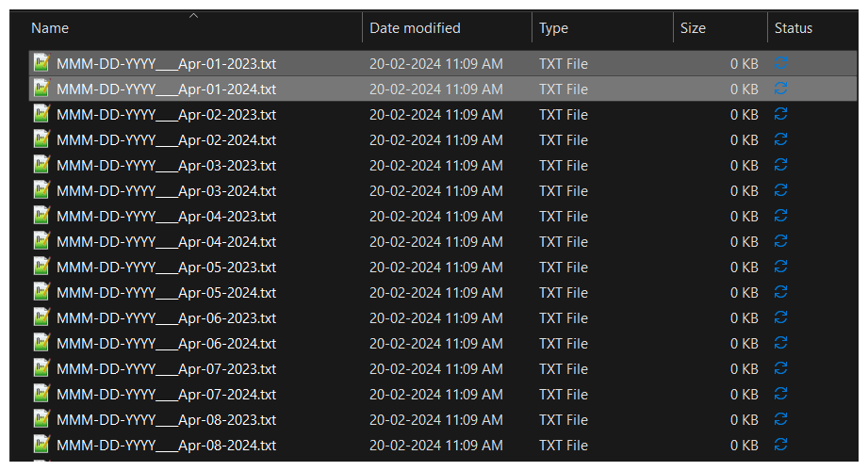This screenshot has height=471, width=868.
Task: Click the Status column header
Action: click(794, 28)
